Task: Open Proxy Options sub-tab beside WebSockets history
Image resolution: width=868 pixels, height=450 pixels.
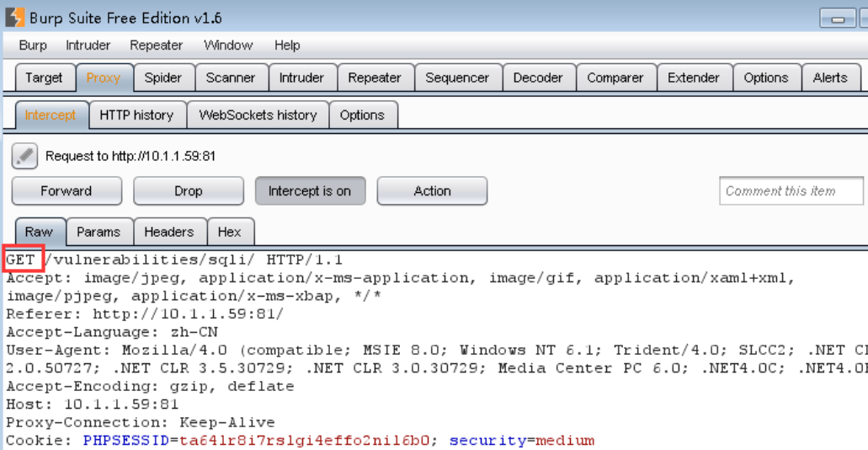Action: click(363, 115)
